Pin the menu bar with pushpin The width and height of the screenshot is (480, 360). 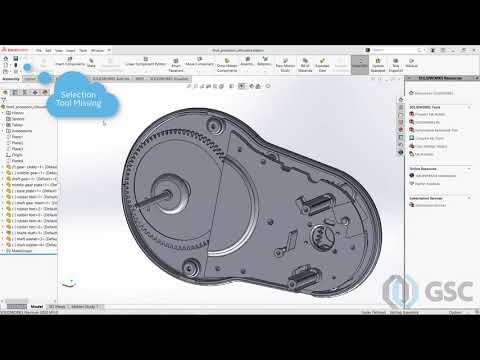click(109, 50)
